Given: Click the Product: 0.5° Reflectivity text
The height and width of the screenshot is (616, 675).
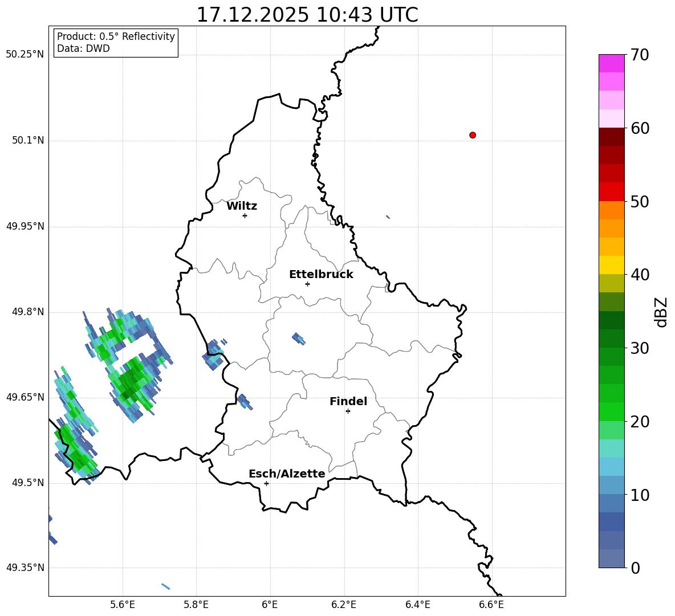Looking at the screenshot, I should click(116, 36).
